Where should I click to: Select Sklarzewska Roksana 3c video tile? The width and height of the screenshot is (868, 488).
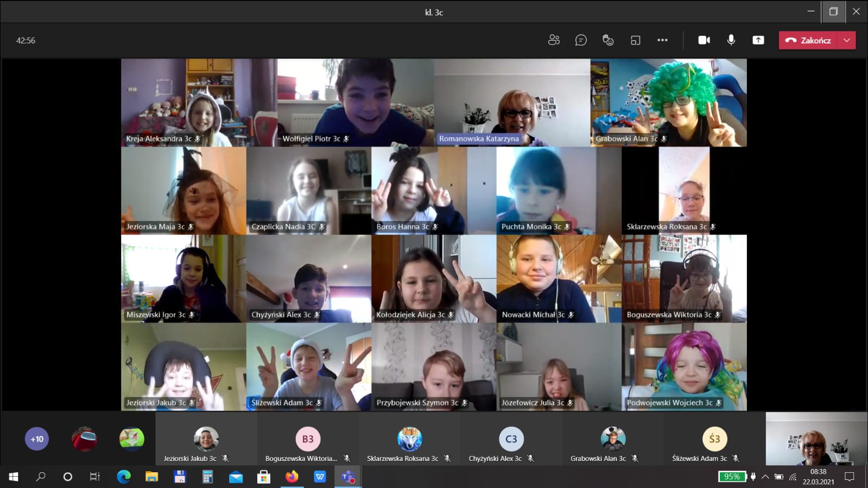click(685, 191)
